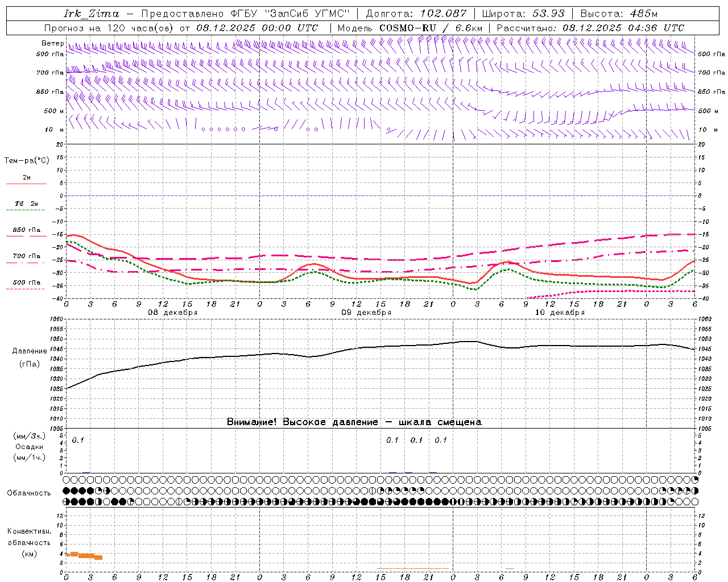
Task: Click the 09 декабря date label
Action: [366, 313]
